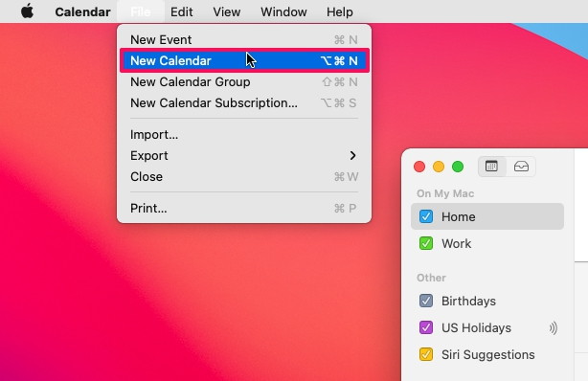The height and width of the screenshot is (381, 588).
Task: Toggle the Birthdays calendar checkbox
Action: [x=426, y=301]
